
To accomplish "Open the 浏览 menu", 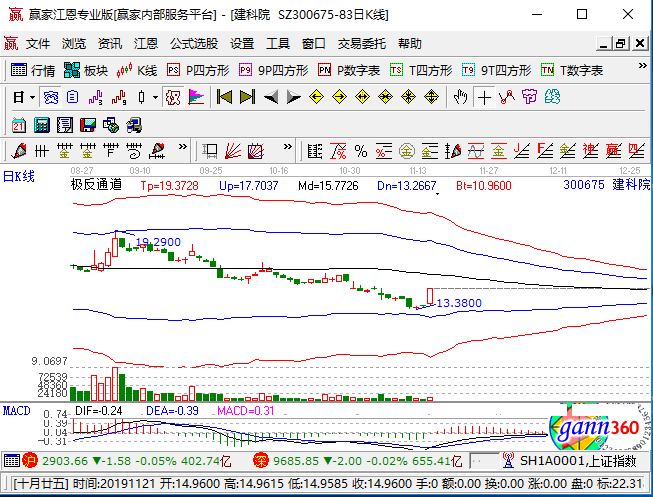I will 74,43.
